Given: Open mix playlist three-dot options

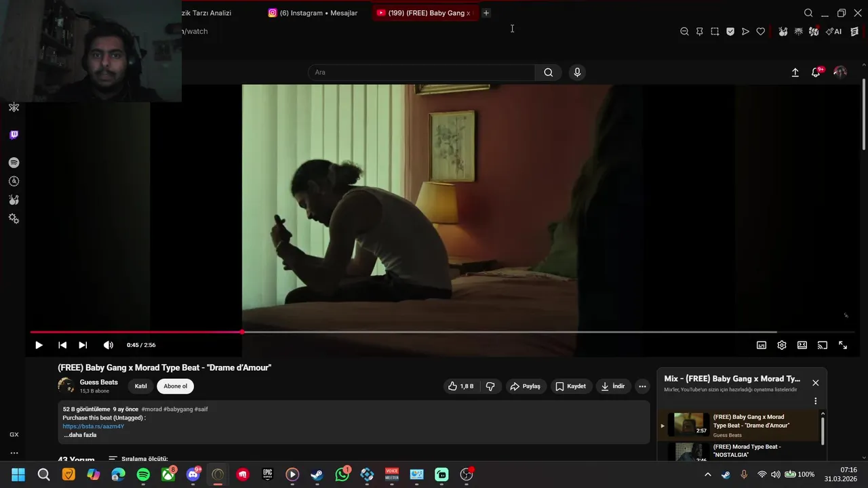Looking at the screenshot, I should (816, 401).
